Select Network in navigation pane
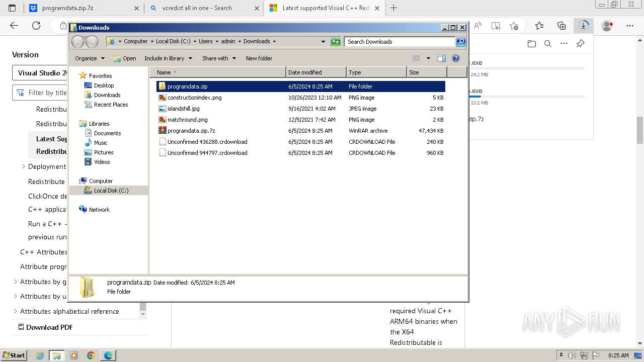 click(99, 210)
